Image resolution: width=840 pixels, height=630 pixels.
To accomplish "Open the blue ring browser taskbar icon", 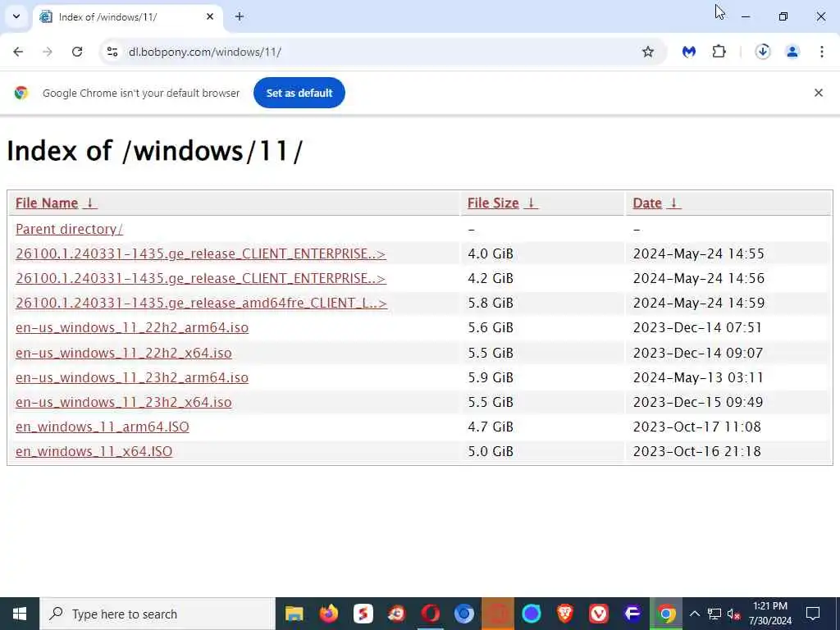I will coord(532,614).
